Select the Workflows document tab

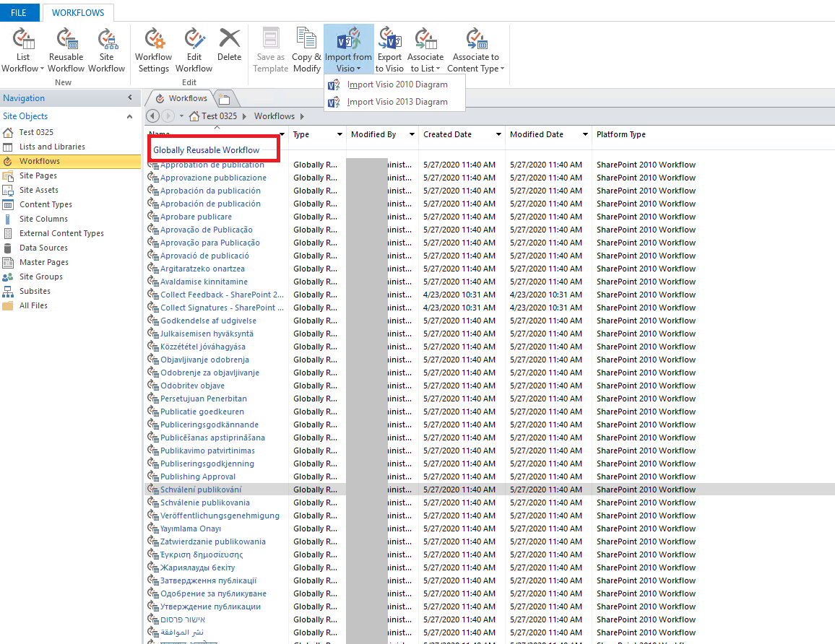pyautogui.click(x=181, y=98)
